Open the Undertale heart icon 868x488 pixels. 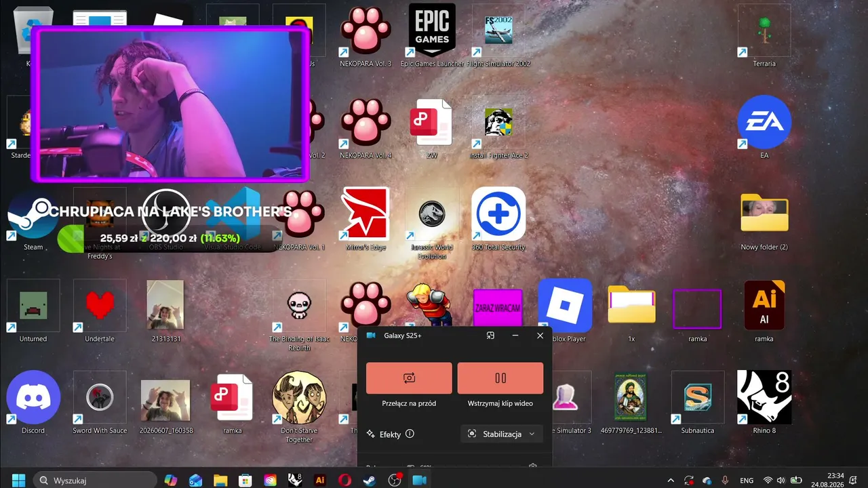coord(100,311)
